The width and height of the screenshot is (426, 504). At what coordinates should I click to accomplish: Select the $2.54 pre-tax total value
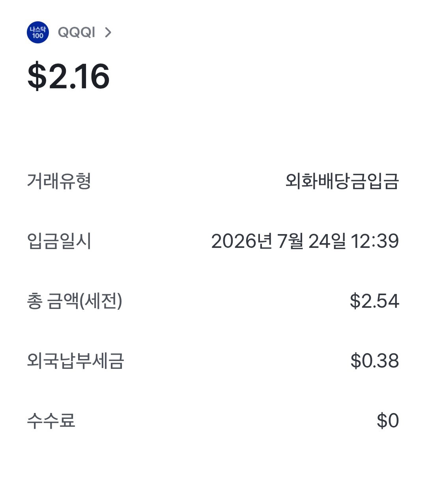(374, 301)
